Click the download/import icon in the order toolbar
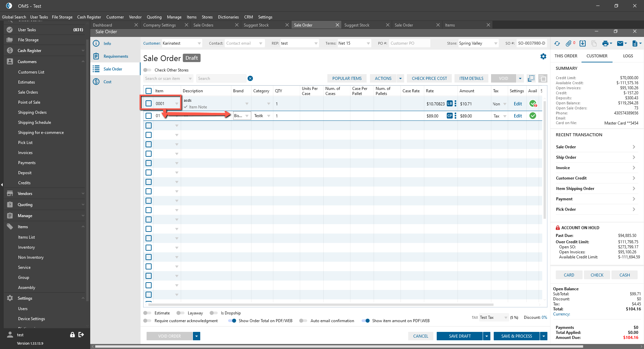644x349 pixels. 583,44
